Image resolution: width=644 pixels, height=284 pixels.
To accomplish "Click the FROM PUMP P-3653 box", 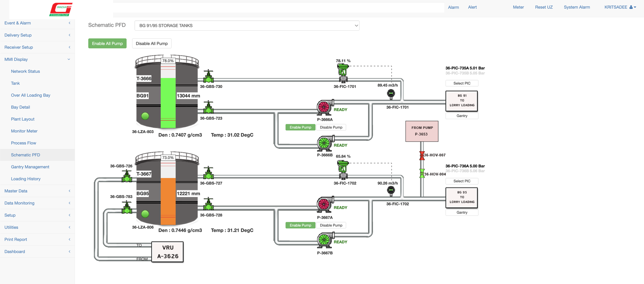I will pos(422,131).
